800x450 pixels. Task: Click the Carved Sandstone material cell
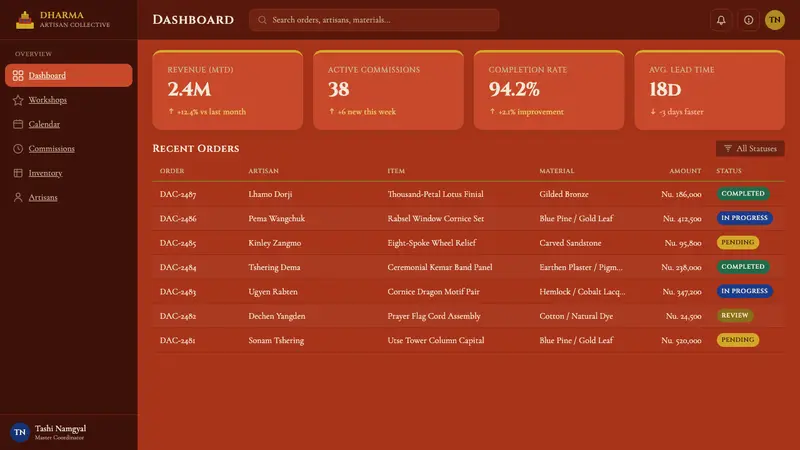[570, 243]
